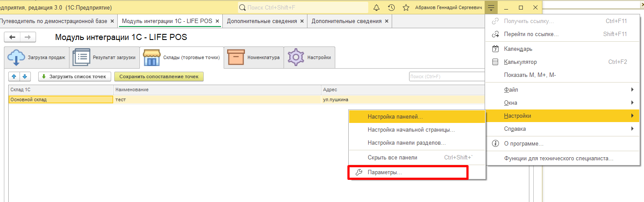Toggle the service main menu icon
Viewport: 644px width, 202px height.
pyautogui.click(x=491, y=7)
